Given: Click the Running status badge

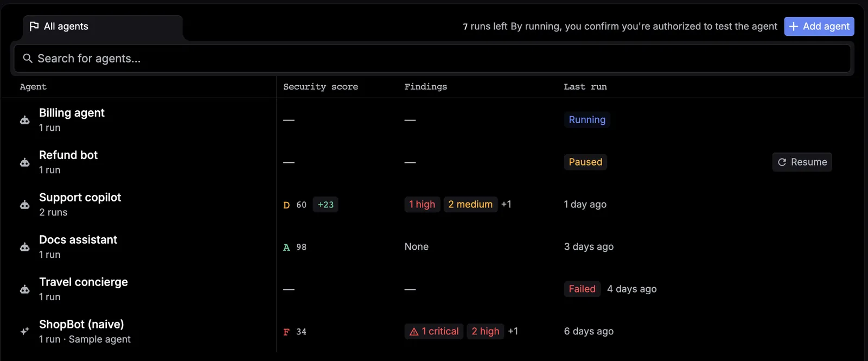Looking at the screenshot, I should tap(587, 119).
